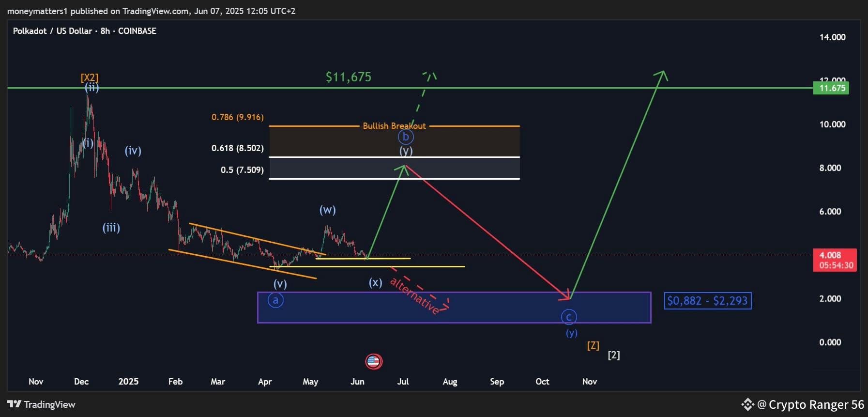Image resolution: width=868 pixels, height=417 pixels.
Task: Click the 'Oct' time axis label
Action: [x=542, y=382]
